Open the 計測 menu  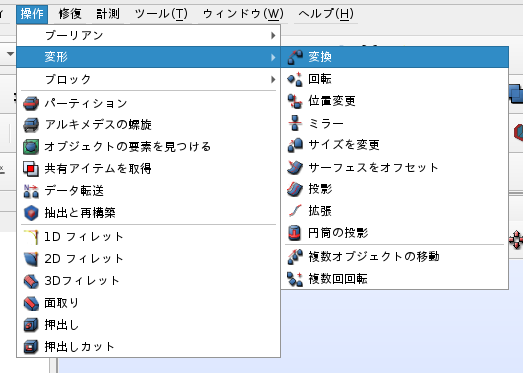click(x=108, y=14)
